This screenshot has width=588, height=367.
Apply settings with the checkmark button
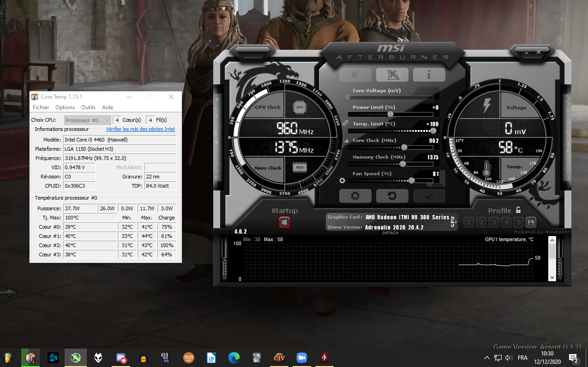click(429, 196)
